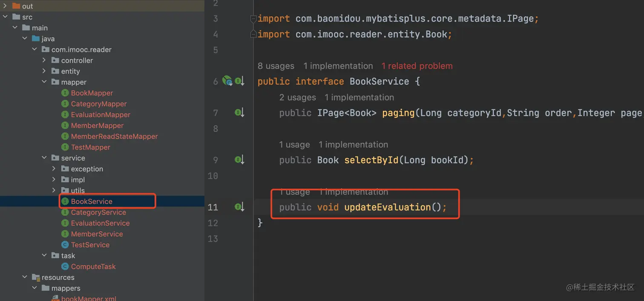Collapse the resources folder
This screenshot has width=644, height=301.
point(25,277)
